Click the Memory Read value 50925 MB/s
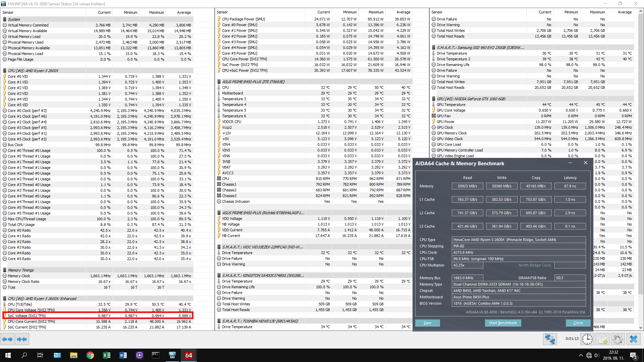 pos(467,186)
